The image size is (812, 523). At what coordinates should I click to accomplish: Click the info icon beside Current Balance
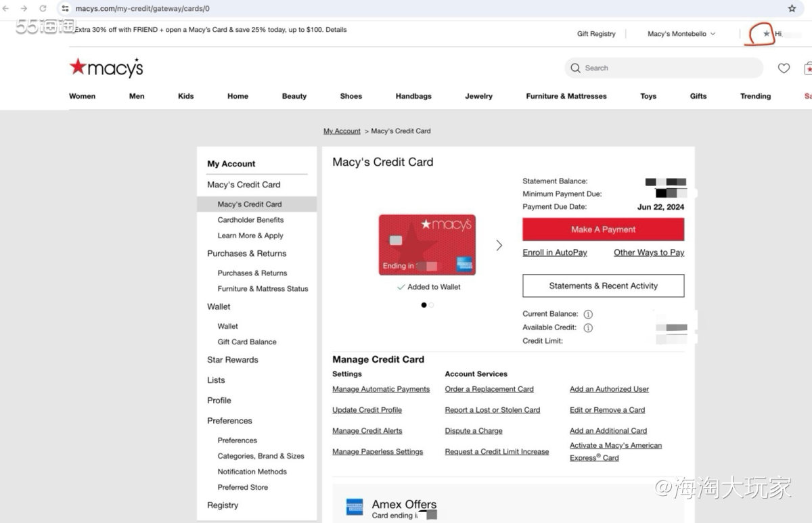588,314
